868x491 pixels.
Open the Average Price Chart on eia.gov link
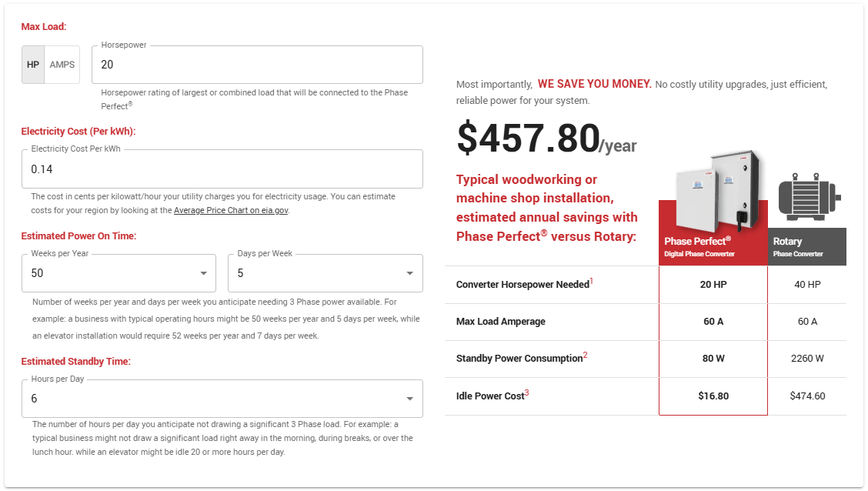click(x=231, y=210)
